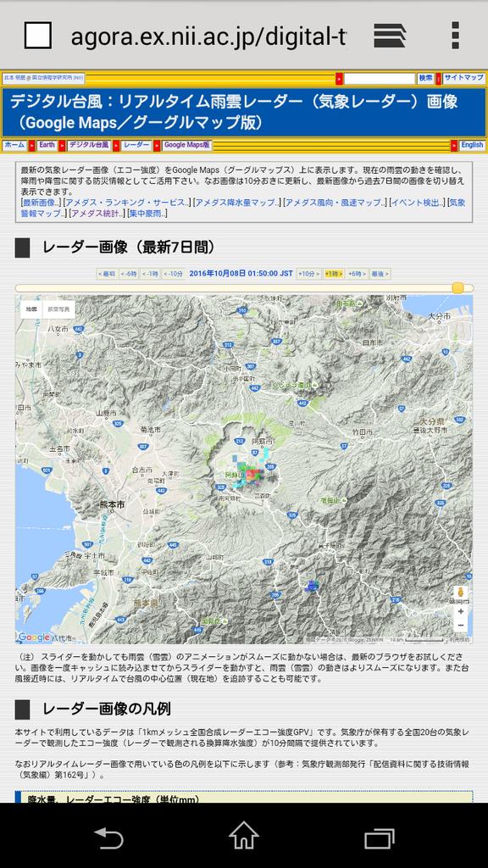Tap the square page icon beside the URL
The height and width of the screenshot is (868, 488).
pos(38,36)
